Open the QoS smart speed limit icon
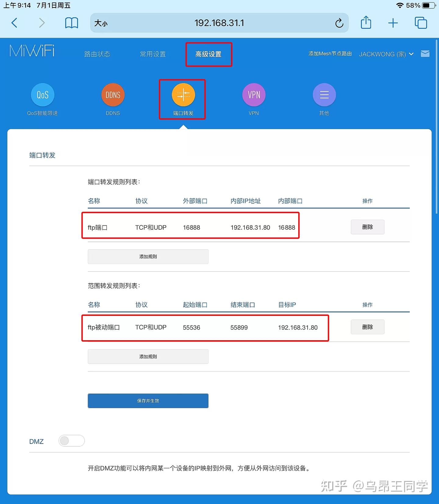439x504 pixels. pos(42,95)
